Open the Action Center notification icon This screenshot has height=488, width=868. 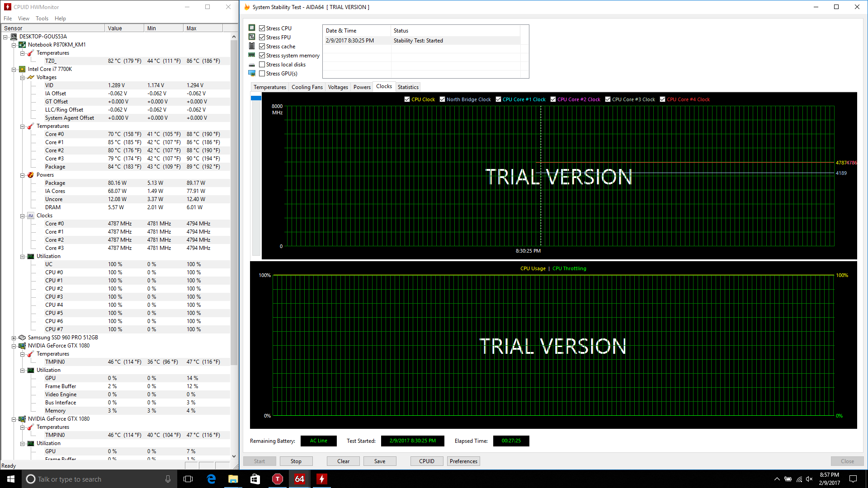[x=853, y=479]
